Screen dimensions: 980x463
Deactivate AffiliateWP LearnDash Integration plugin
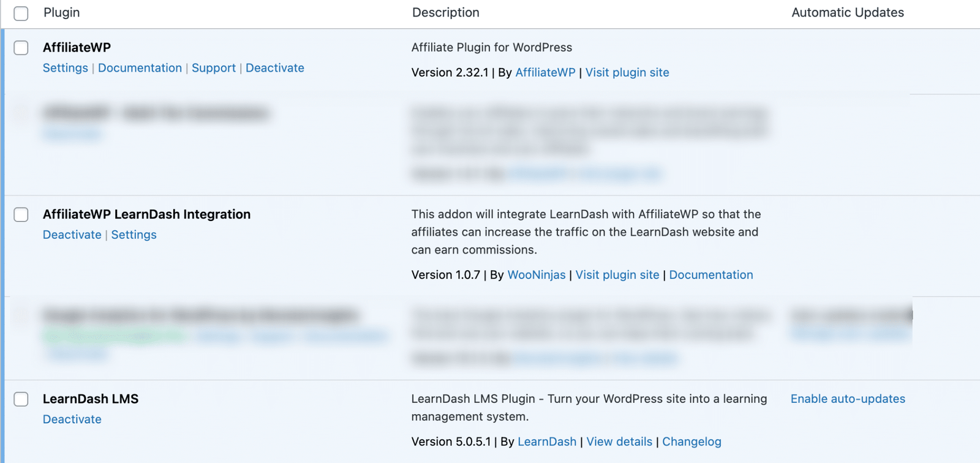(72, 235)
